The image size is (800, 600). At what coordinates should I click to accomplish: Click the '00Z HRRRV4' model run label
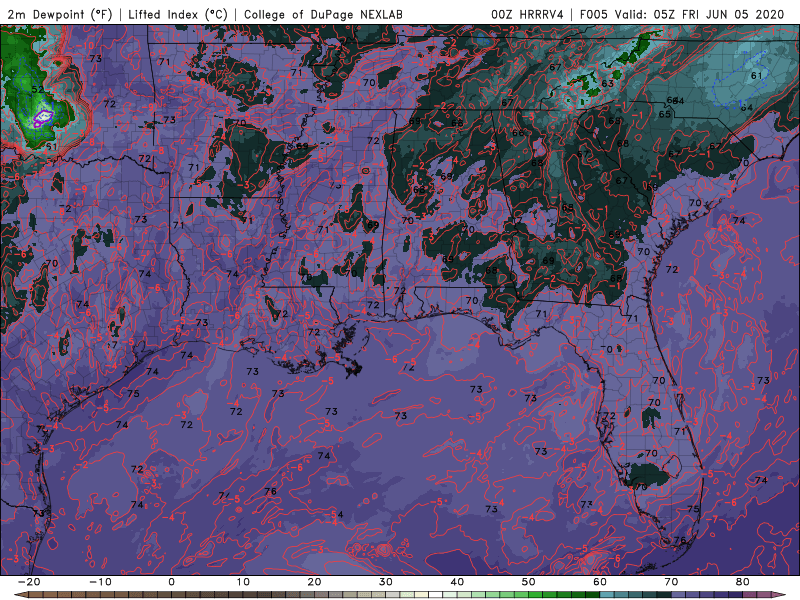[528, 14]
